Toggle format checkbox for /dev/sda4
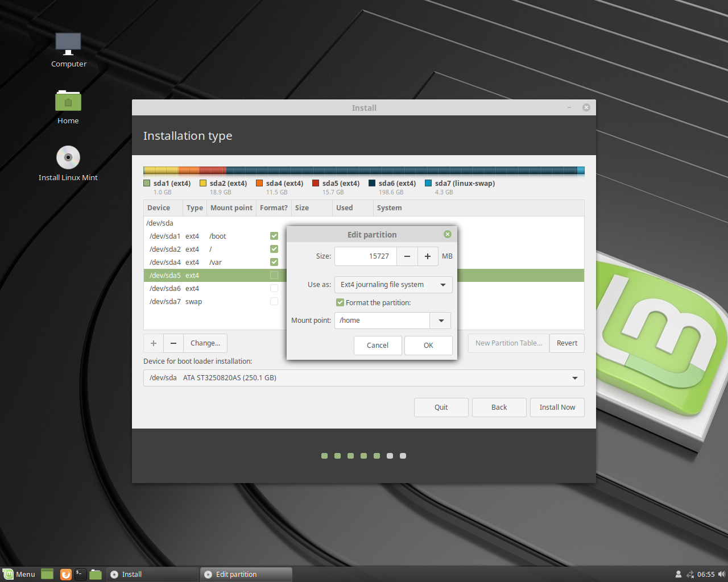Image resolution: width=728 pixels, height=582 pixels. click(274, 262)
